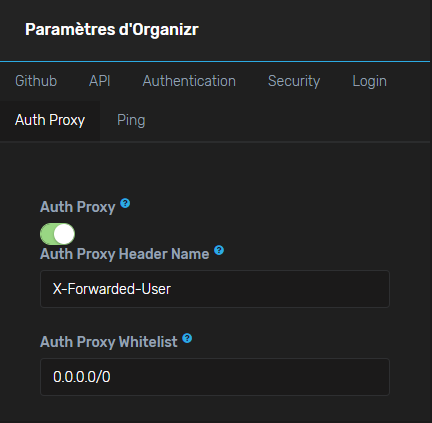Viewport: 432px width, 423px height.
Task: Open the Login settings tab
Action: (x=369, y=81)
